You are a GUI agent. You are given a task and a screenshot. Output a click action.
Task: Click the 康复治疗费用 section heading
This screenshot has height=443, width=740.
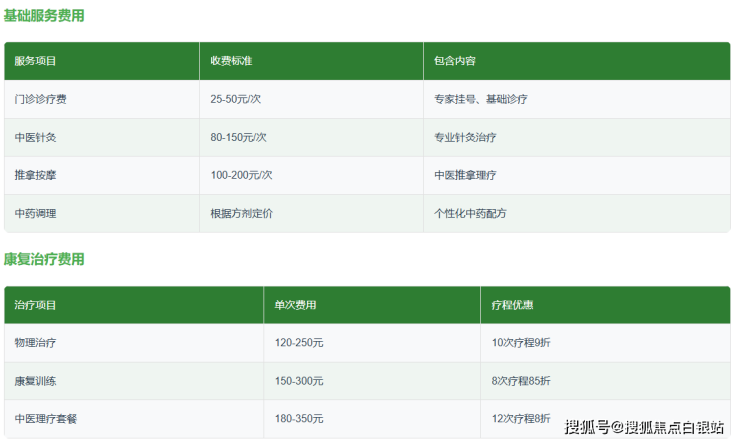[x=44, y=259]
